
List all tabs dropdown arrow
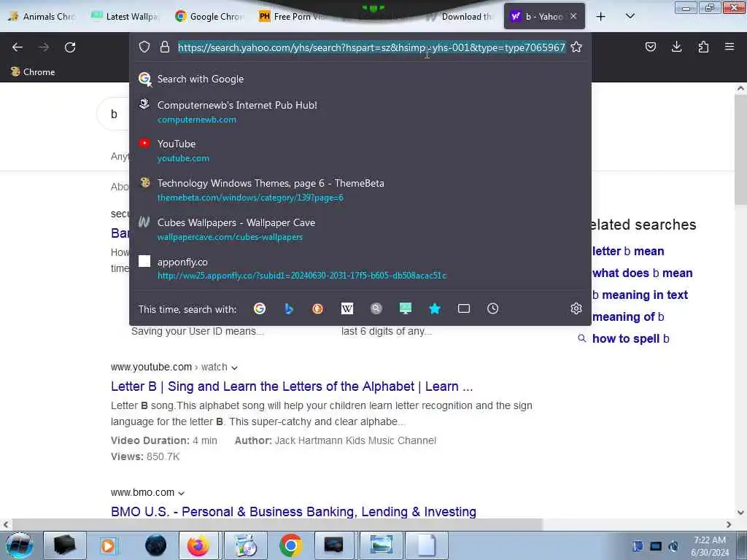630,17
